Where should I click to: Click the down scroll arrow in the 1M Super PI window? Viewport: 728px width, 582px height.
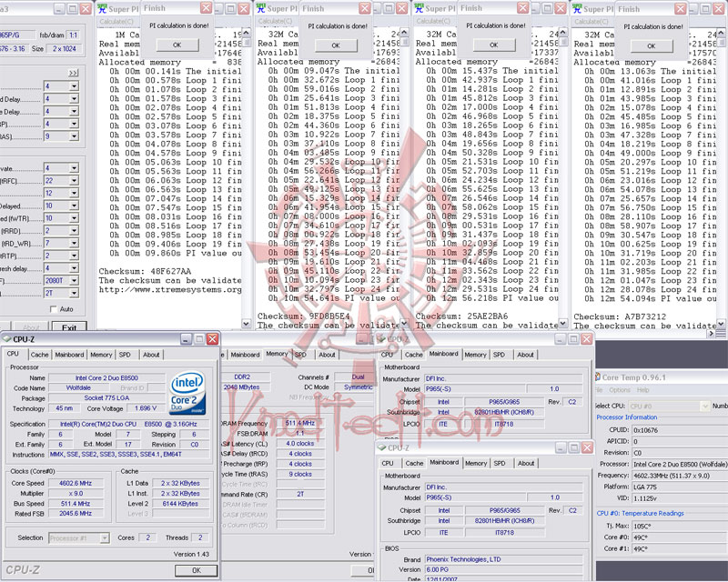[246, 324]
